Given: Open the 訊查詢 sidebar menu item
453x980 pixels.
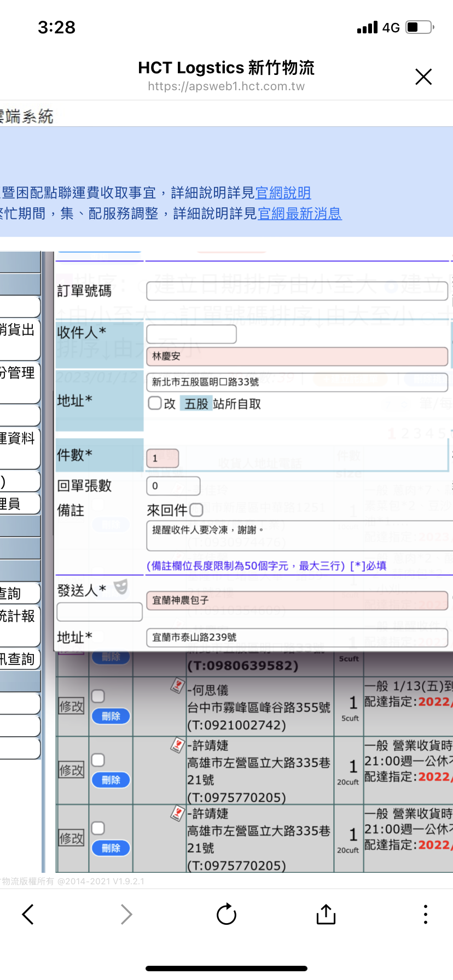Looking at the screenshot, I should (20, 659).
